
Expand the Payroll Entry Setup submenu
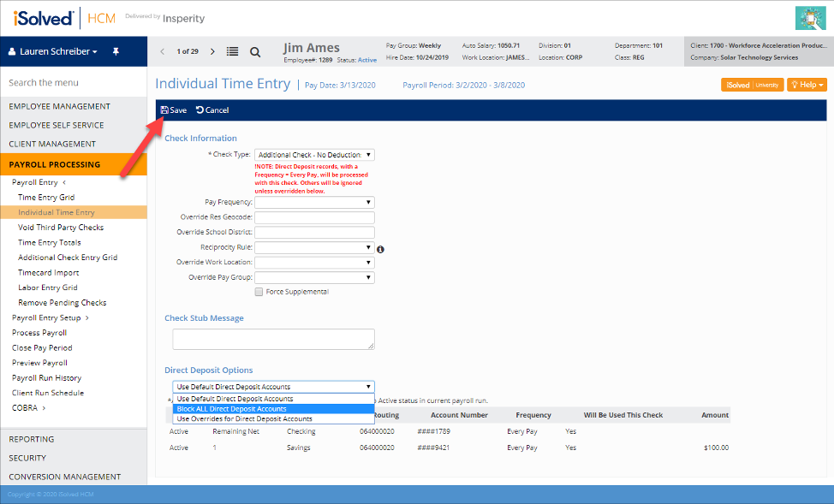pyautogui.click(x=50, y=318)
